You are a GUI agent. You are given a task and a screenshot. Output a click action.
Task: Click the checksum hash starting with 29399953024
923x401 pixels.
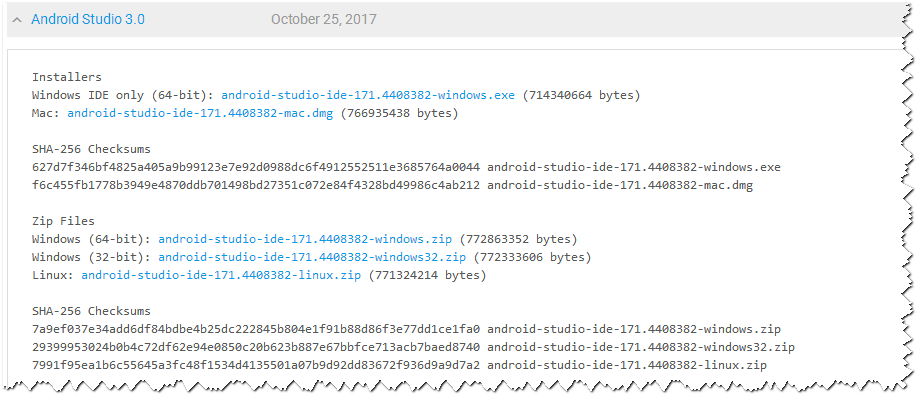coord(255,347)
